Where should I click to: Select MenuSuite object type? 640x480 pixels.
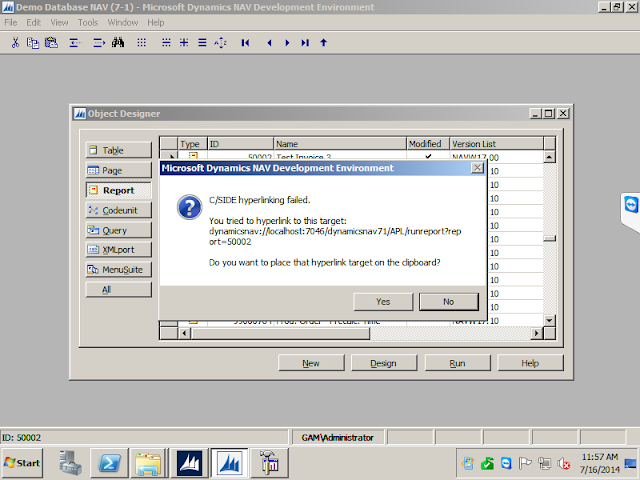coord(118,269)
